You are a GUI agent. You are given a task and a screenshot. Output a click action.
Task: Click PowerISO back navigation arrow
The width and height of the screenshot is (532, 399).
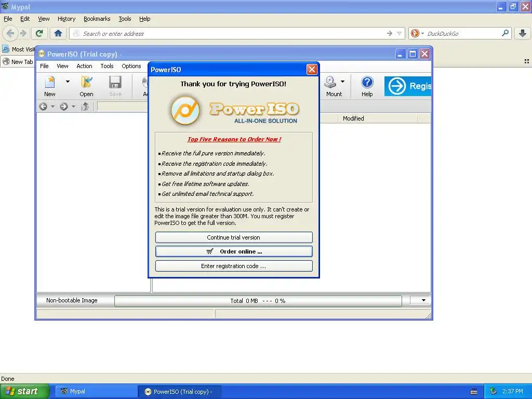(43, 107)
